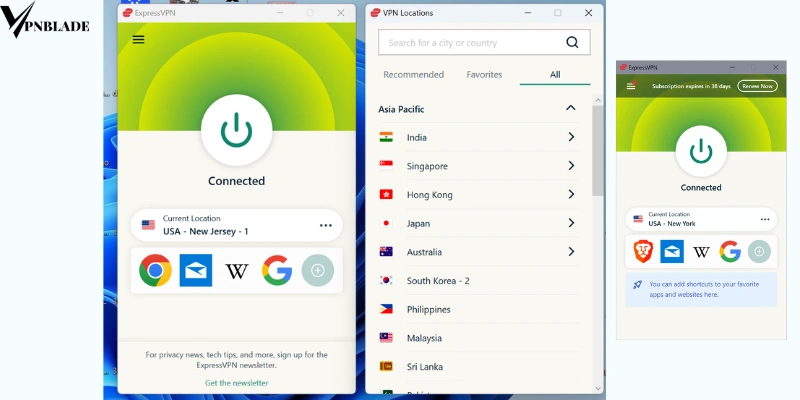
Task: Switch to the Recommended tab
Action: 413,74
